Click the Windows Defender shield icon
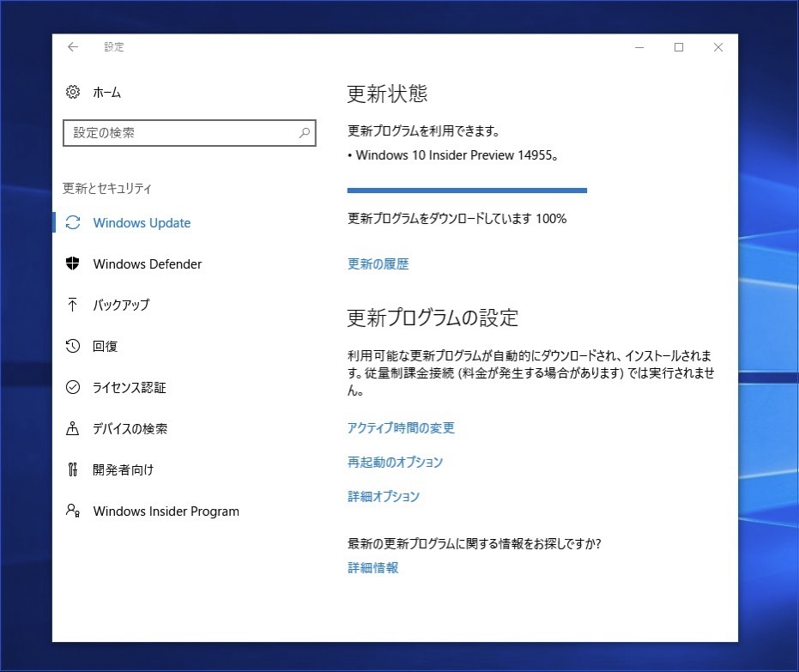This screenshot has width=799, height=672. 73,263
